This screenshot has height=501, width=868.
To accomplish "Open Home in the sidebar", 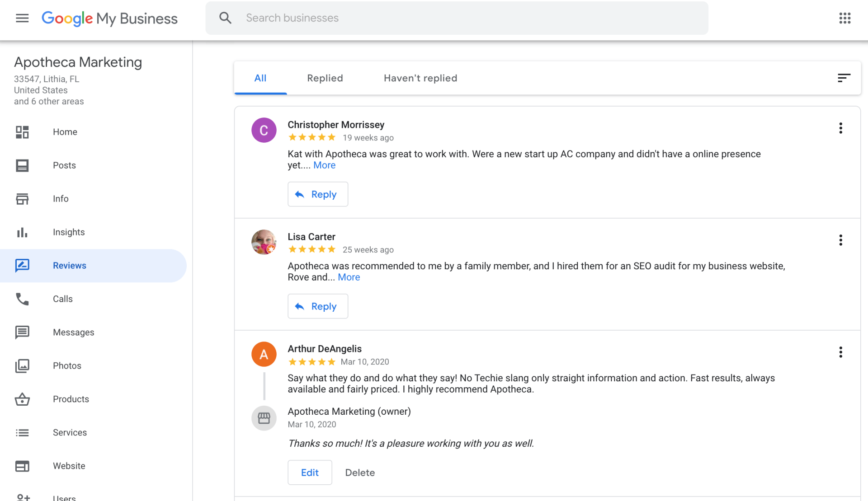I will pos(93,132).
